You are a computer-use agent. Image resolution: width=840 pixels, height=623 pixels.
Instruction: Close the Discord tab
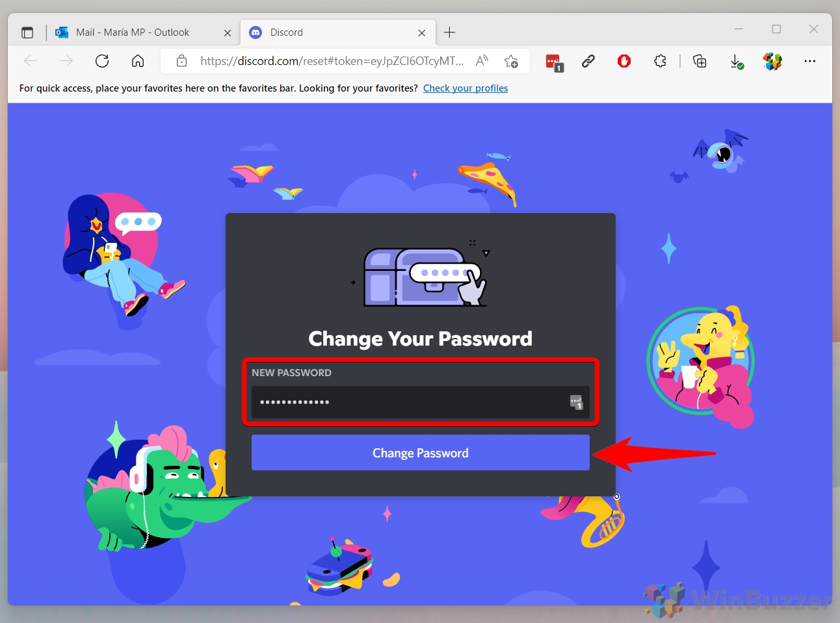(422, 32)
